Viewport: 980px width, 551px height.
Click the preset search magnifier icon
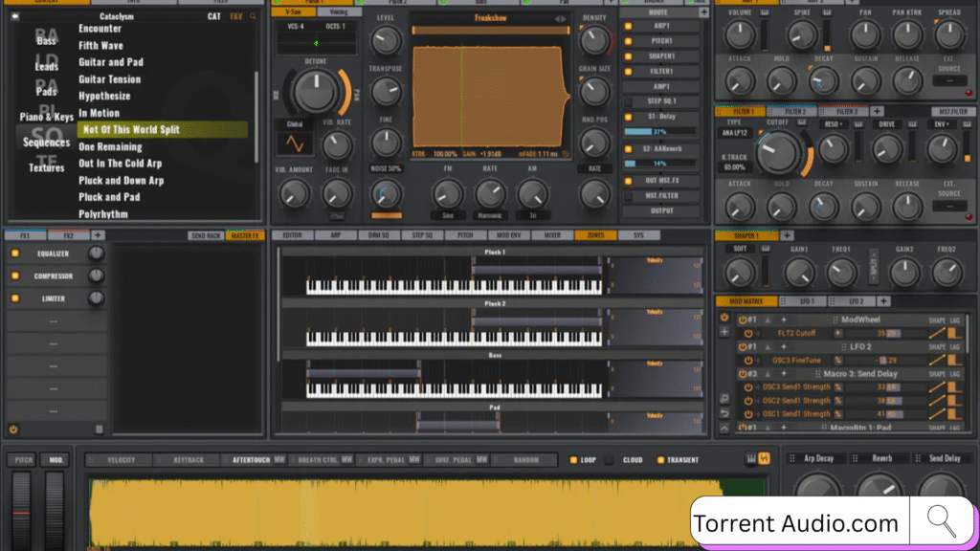(x=253, y=16)
